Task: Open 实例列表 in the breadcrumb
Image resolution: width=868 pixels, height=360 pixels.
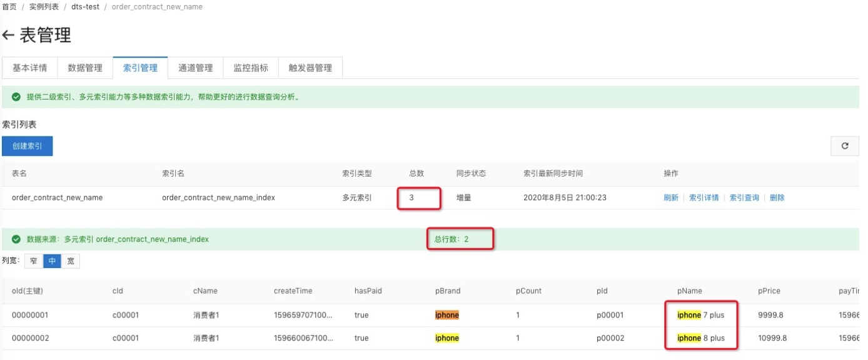Action: (x=44, y=7)
